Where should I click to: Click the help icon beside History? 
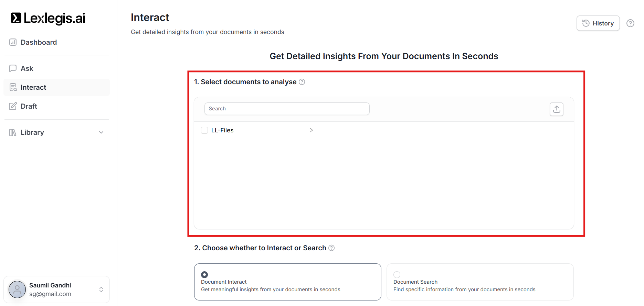point(630,23)
